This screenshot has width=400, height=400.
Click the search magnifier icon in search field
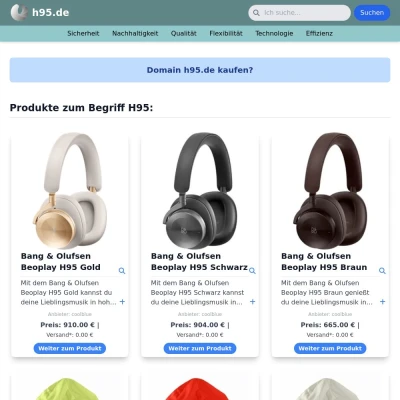pos(256,13)
